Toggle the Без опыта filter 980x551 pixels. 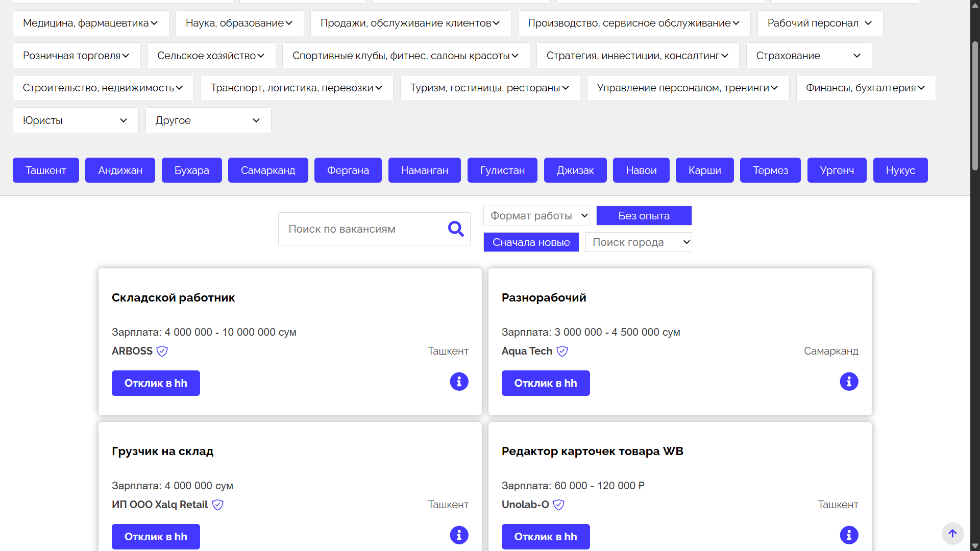[x=644, y=216]
